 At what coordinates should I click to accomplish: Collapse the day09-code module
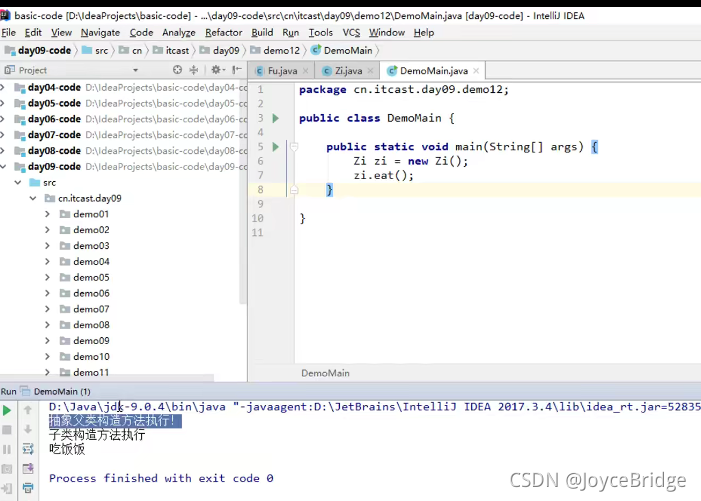click(x=3, y=166)
